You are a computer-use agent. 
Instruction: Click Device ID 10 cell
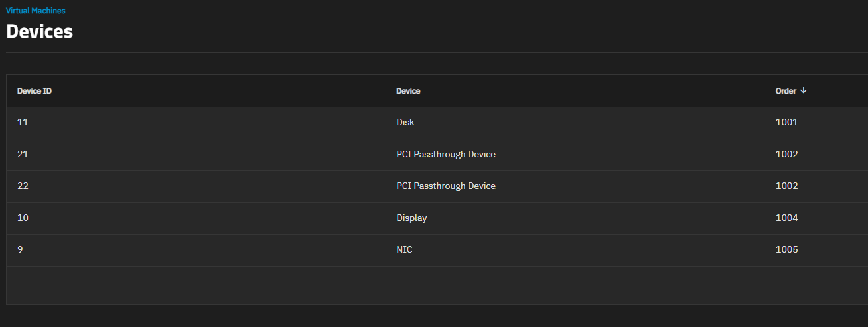click(23, 218)
